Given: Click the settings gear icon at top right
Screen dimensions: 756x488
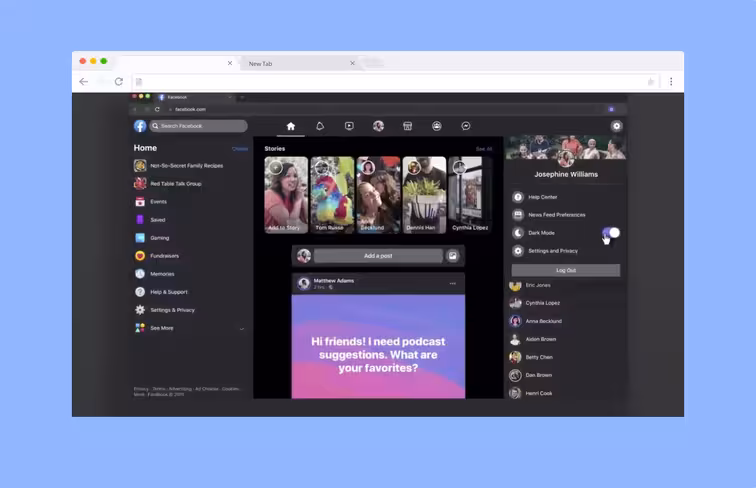Looking at the screenshot, I should click(x=616, y=126).
